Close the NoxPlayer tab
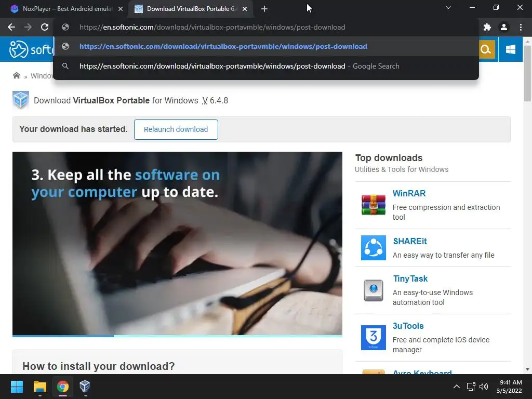The image size is (532, 399). tap(121, 9)
